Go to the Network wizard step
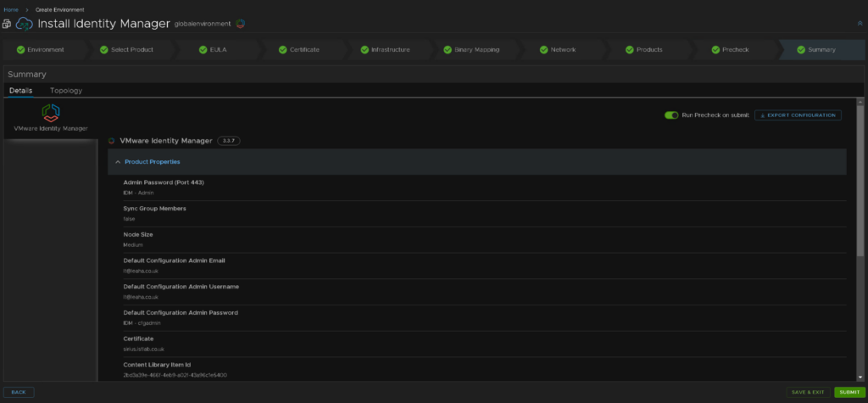Screen dimensions: 868x403 click(563, 50)
